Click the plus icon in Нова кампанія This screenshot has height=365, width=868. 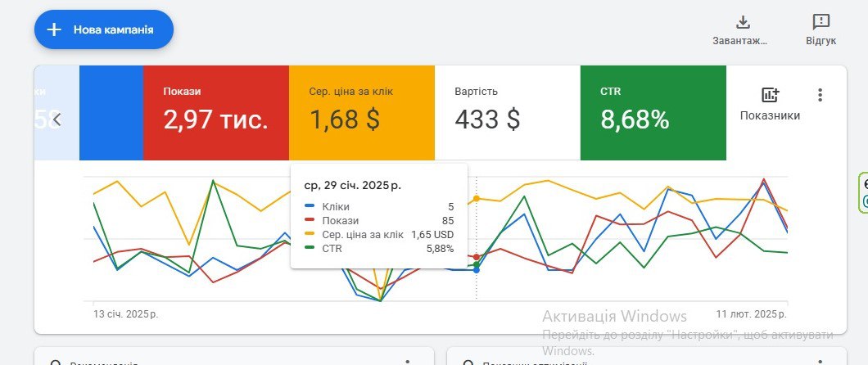(54, 29)
